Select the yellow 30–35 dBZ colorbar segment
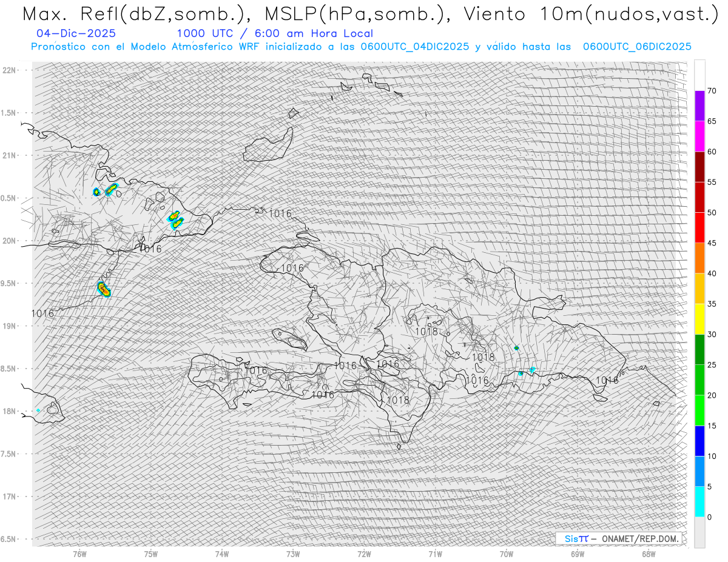This screenshot has width=728, height=562. tap(699, 319)
